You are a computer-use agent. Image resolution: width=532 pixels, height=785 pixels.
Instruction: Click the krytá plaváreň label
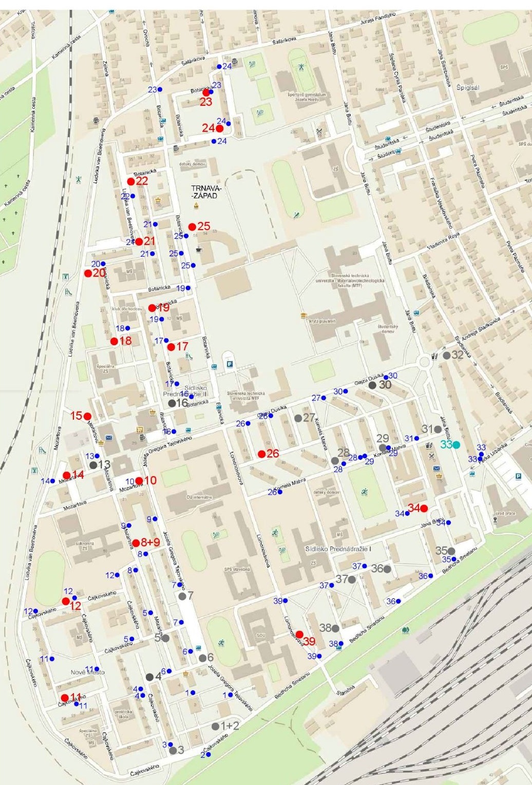click(322, 321)
